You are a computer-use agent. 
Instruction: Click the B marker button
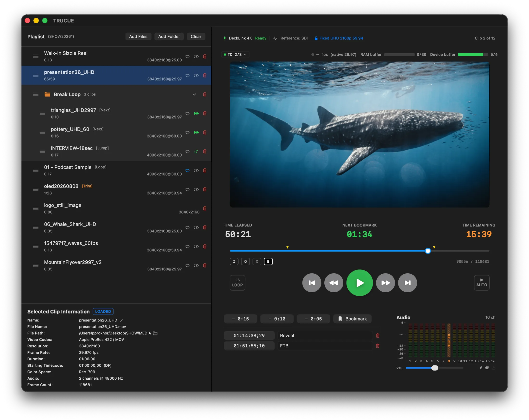pos(268,262)
